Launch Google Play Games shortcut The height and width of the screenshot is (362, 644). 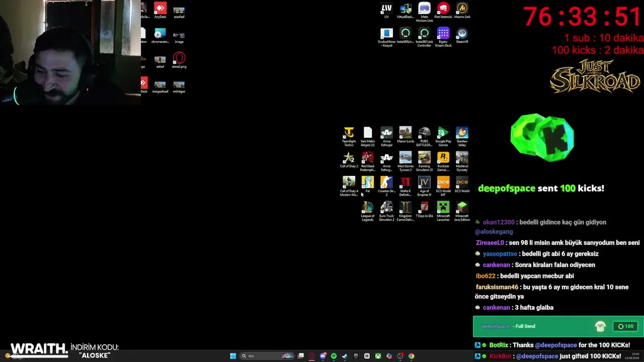tap(443, 136)
